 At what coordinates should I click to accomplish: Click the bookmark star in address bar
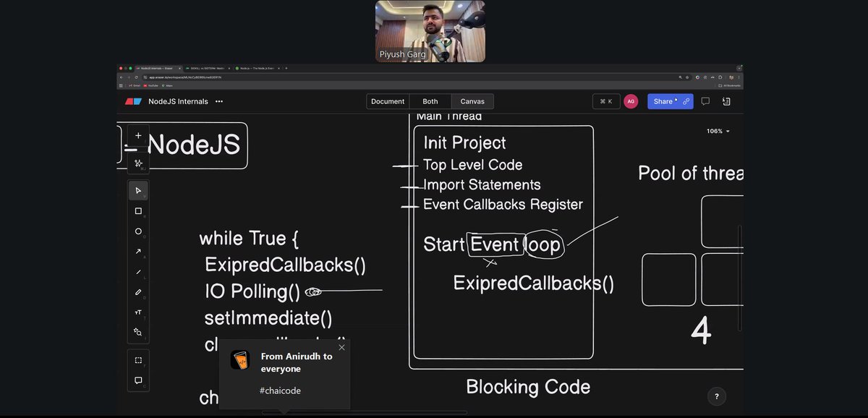coord(687,77)
